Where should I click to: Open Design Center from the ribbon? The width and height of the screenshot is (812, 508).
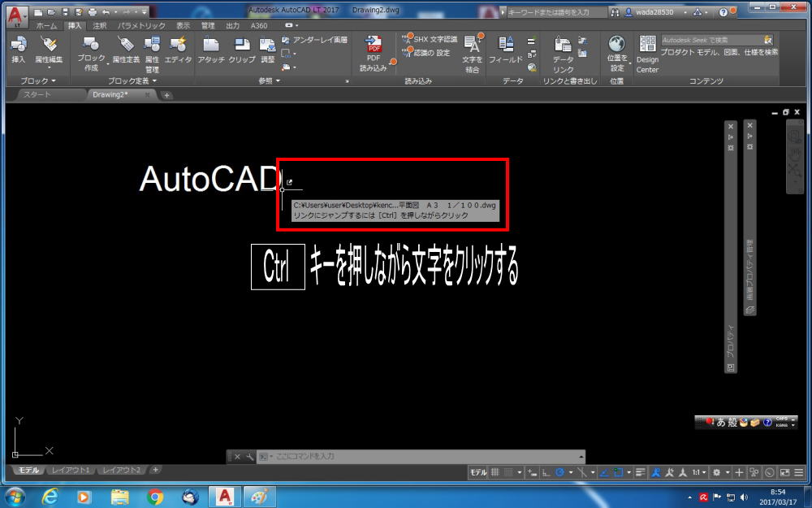pyautogui.click(x=647, y=54)
